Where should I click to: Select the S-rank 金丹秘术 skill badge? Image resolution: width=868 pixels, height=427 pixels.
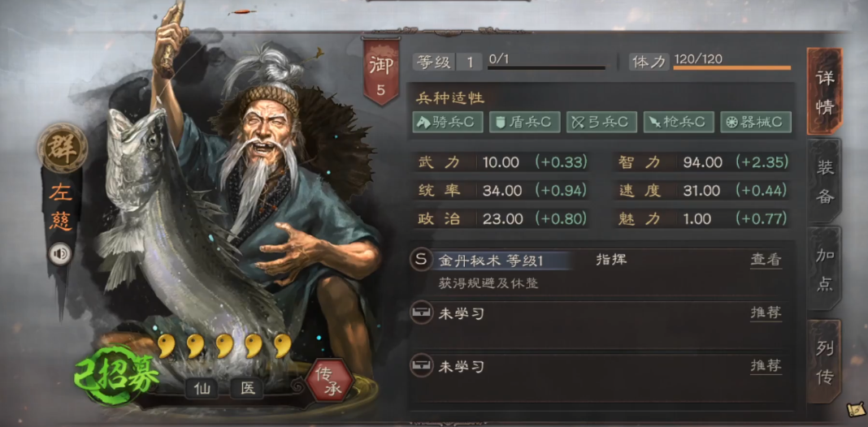point(421,260)
